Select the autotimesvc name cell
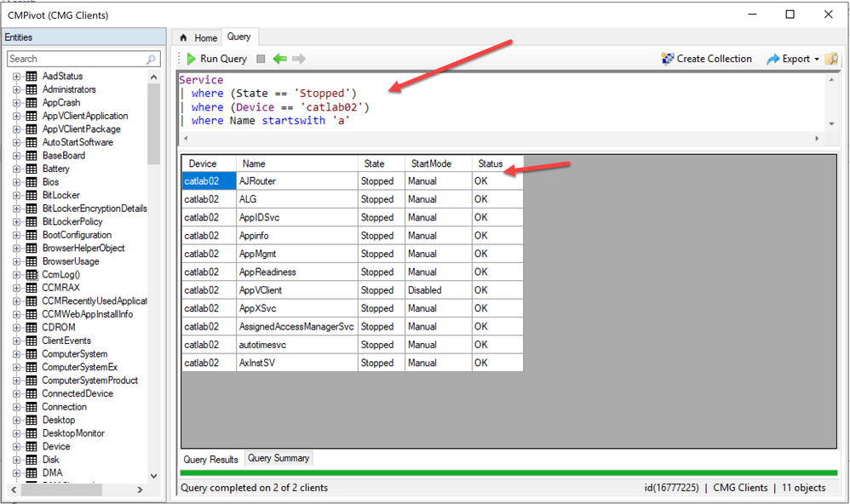Viewport: 850px width, 504px height. pyautogui.click(x=297, y=345)
